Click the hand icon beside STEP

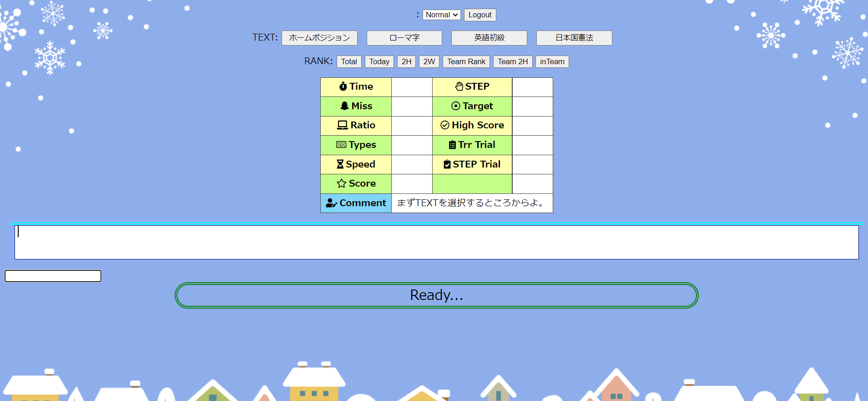[459, 86]
